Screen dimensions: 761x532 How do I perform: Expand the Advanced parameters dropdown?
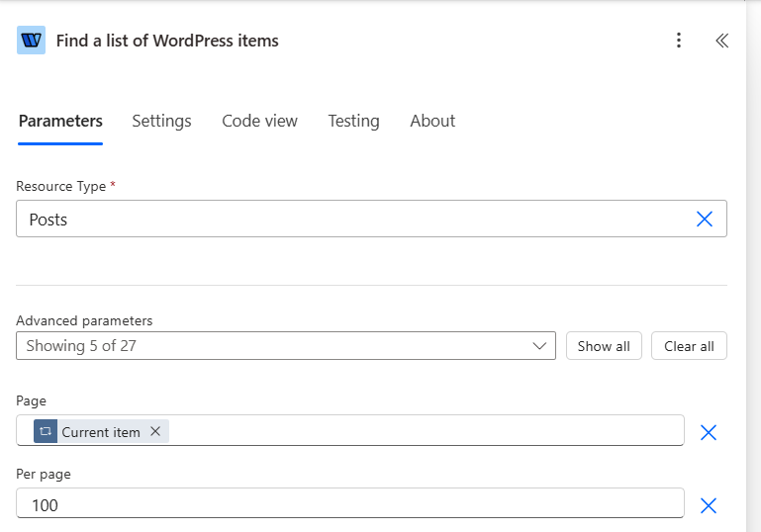(286, 346)
